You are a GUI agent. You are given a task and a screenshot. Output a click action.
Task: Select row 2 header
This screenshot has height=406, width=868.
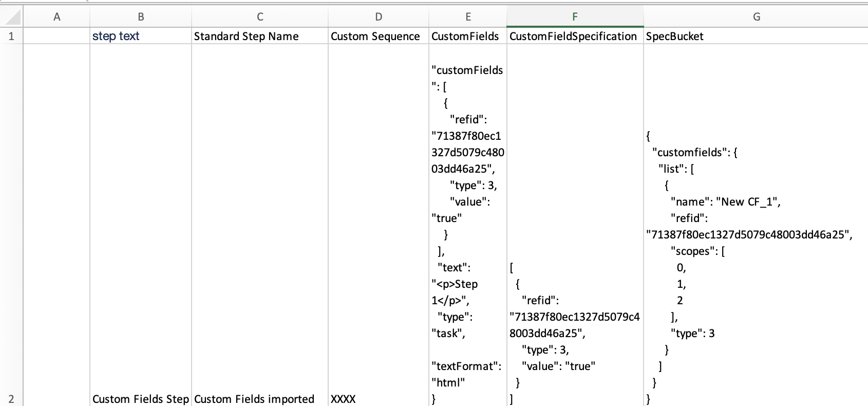point(11,399)
